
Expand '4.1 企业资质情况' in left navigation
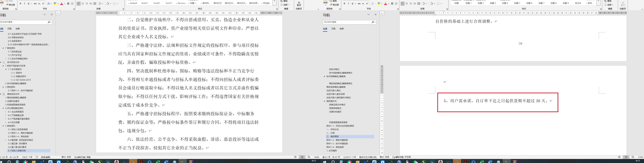6,112
